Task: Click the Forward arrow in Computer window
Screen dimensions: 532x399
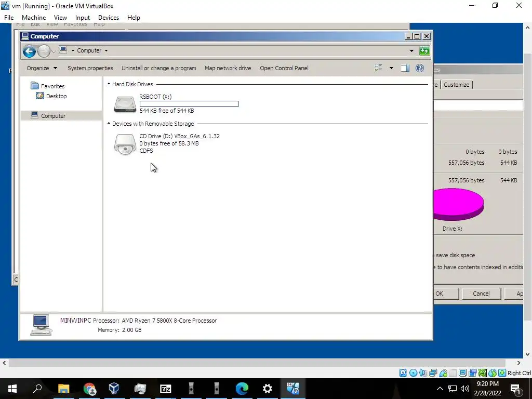Action: pyautogui.click(x=44, y=51)
